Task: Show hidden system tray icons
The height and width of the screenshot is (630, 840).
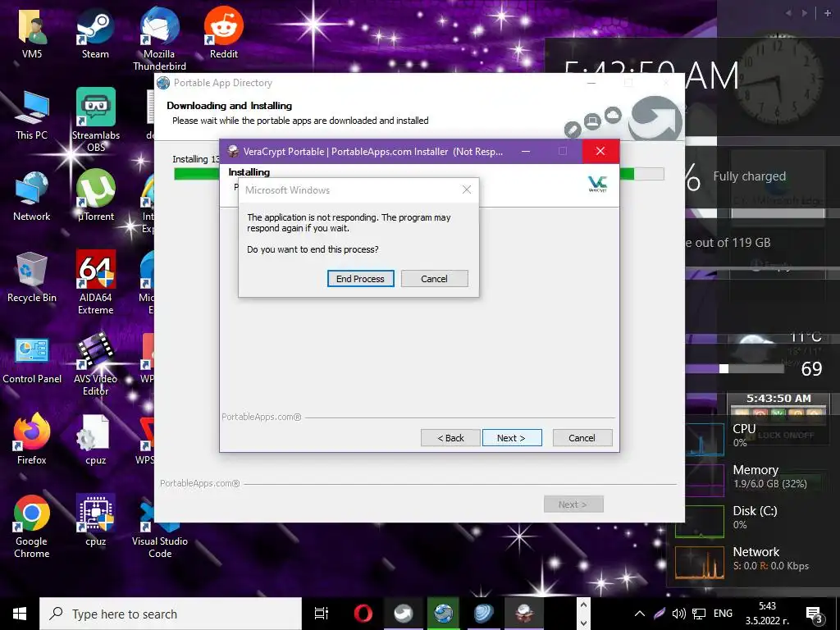Action: 640,614
